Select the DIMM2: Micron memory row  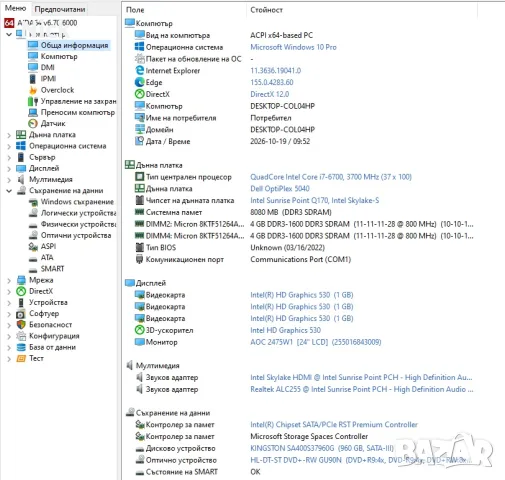point(304,224)
